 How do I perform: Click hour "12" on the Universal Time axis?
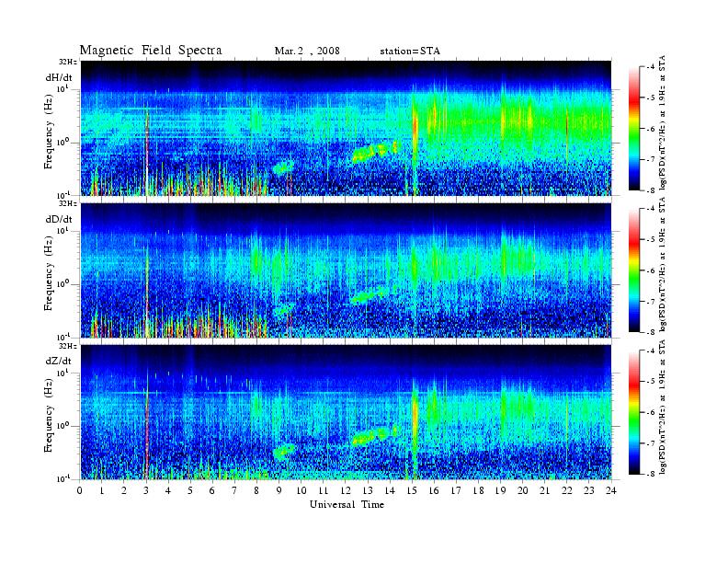pos(346,490)
